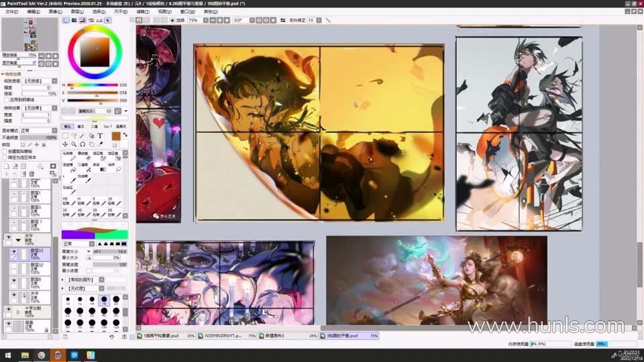Screen dimensions: 644x362
Task: Click the toolbar zoom in plus button
Action: coord(220,20)
